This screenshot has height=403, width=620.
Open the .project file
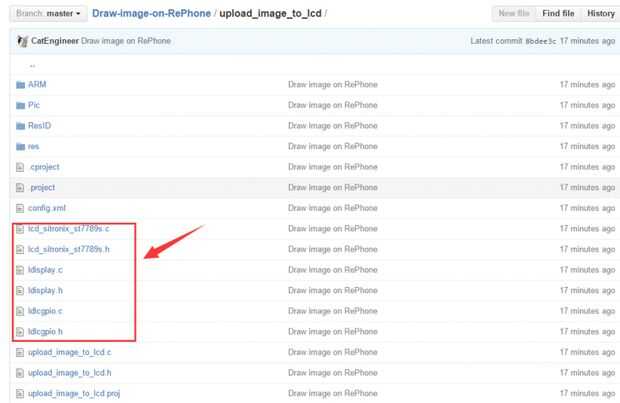(42, 187)
